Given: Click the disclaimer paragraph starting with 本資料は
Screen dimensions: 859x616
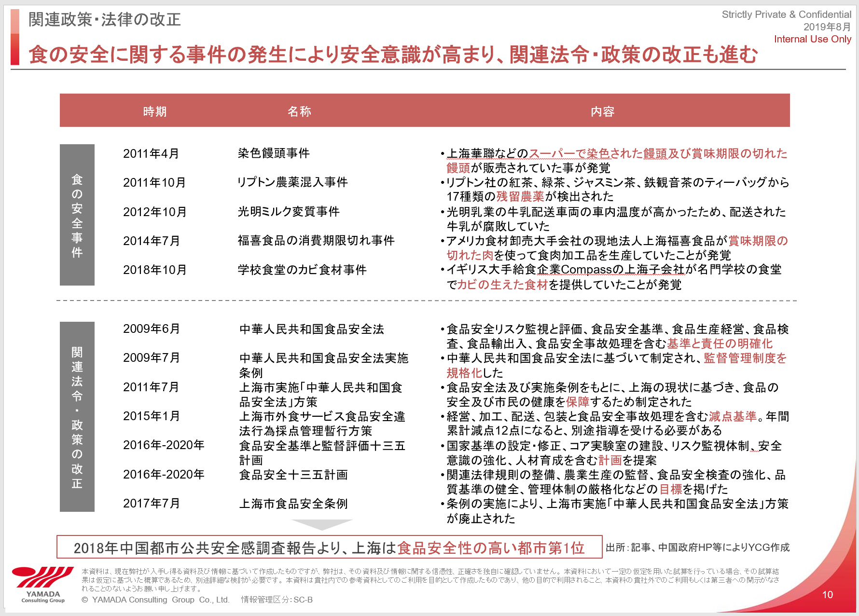Looking at the screenshot, I should click(x=430, y=580).
